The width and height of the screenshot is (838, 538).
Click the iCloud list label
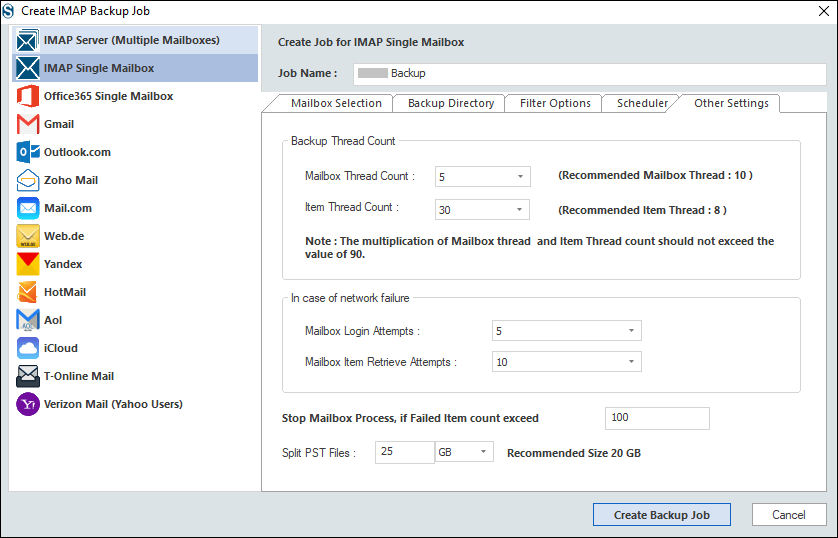pyautogui.click(x=61, y=348)
